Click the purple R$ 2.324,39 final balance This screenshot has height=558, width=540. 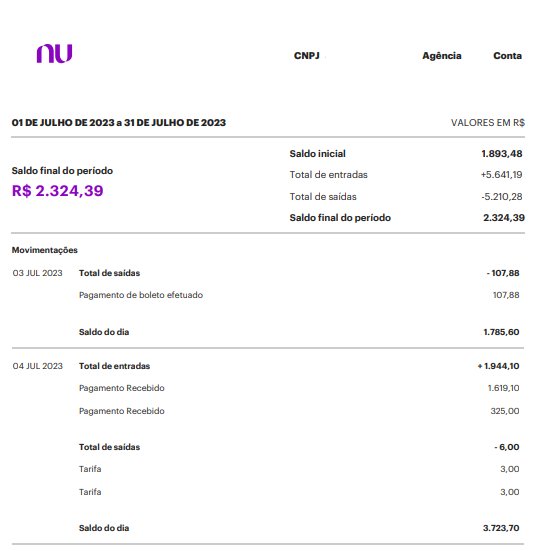[57, 191]
